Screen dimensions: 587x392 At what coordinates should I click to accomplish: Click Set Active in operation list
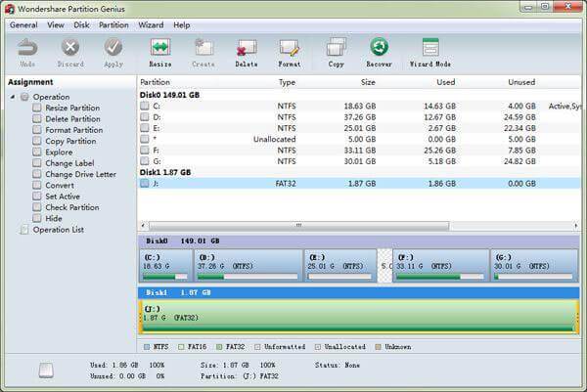[64, 196]
